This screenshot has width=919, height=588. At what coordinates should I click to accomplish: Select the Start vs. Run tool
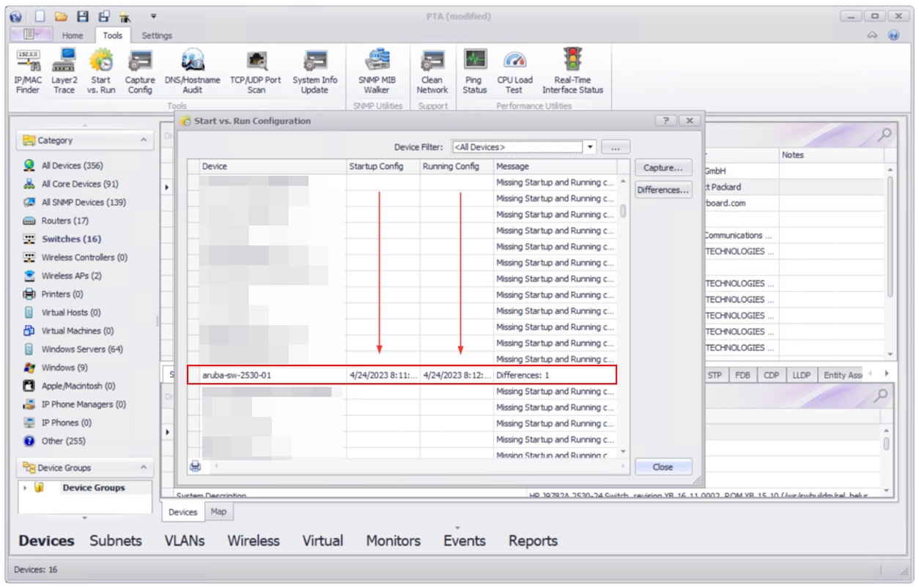[x=101, y=70]
